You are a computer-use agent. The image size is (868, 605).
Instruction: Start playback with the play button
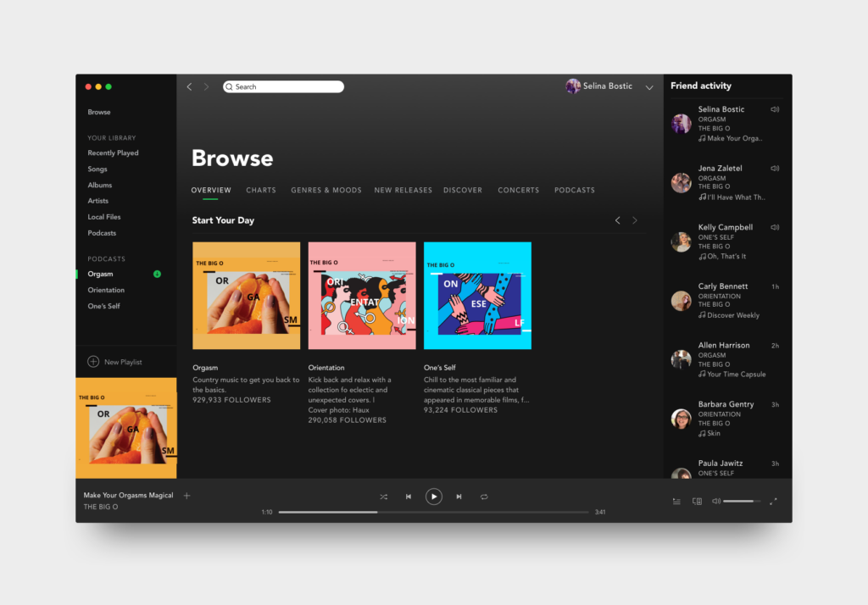pyautogui.click(x=434, y=497)
